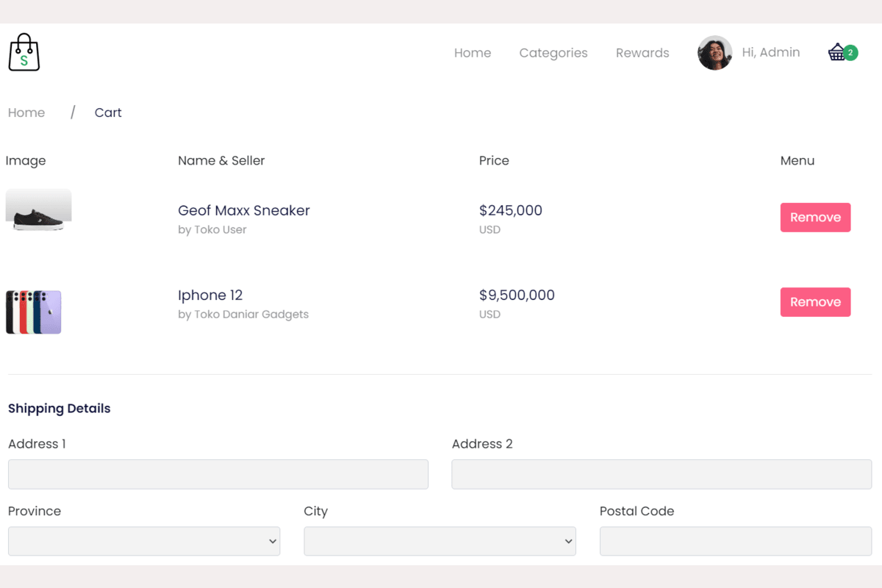This screenshot has height=588, width=882.
Task: Click the Geof Maxx Sneaker thumbnail
Action: [x=38, y=210]
